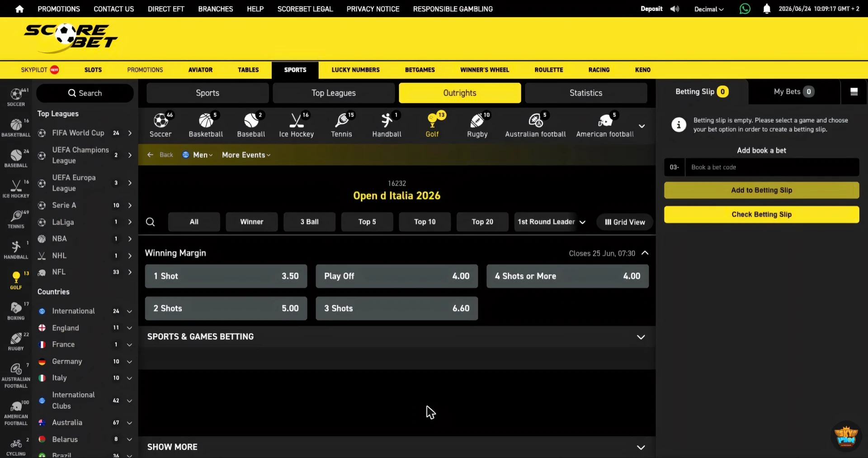The image size is (868, 458).
Task: Open Responsible Gambling top link
Action: (453, 9)
